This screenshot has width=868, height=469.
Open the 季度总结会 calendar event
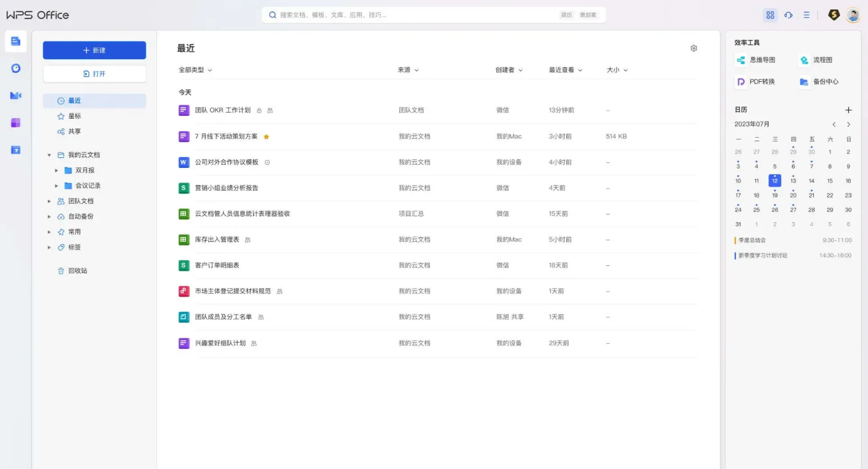coord(792,241)
